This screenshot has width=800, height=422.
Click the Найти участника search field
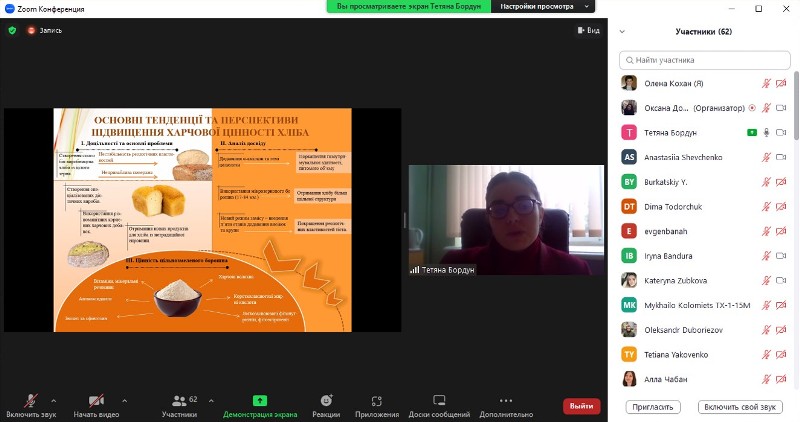(705, 60)
